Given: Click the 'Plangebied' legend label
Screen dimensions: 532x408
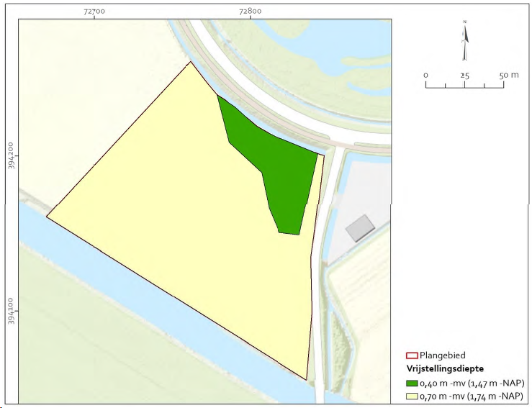Looking at the screenshot, I should click(x=443, y=355).
